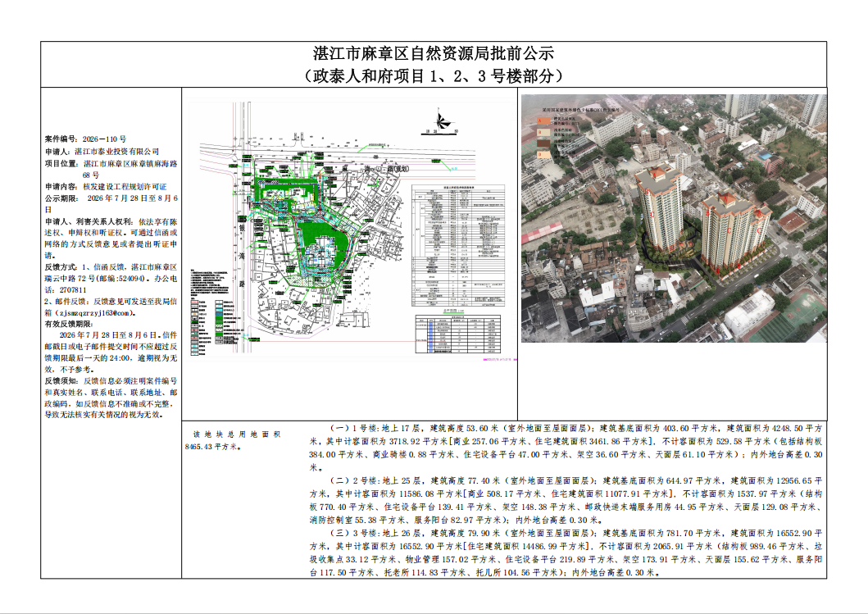Select applicant name 湛江市泰业投资有限公司
The height and width of the screenshot is (614, 868).
pos(117,151)
